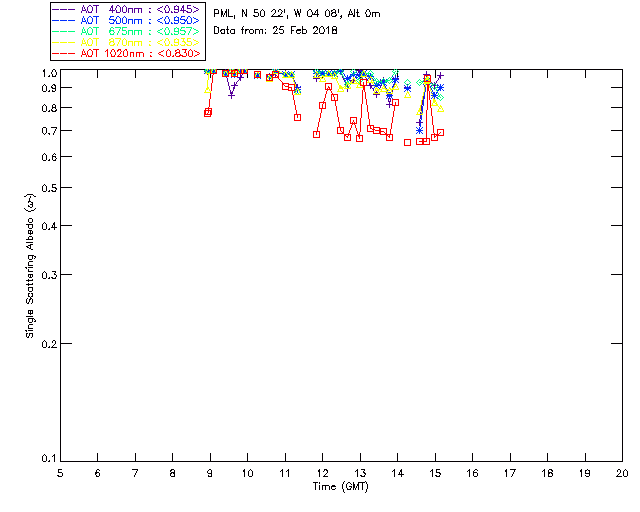Click the x-axis label 10
Image resolution: width=640 pixels, height=512 pixels.
[x=247, y=474]
